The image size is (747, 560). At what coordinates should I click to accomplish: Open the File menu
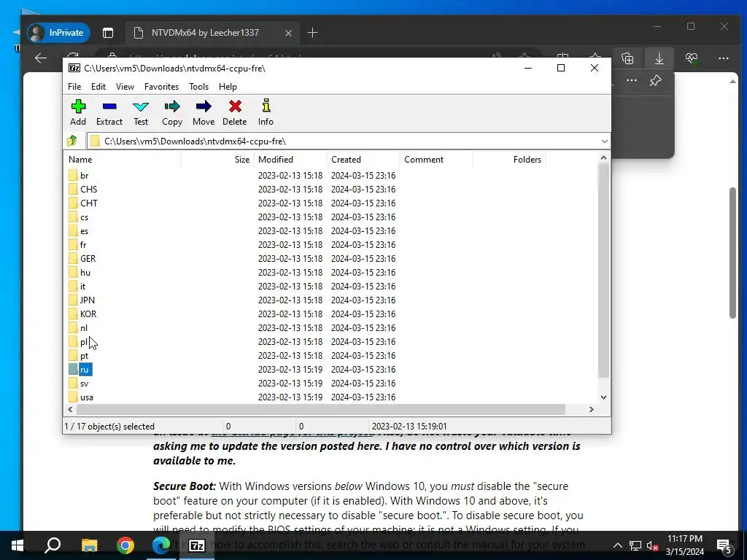pos(74,87)
